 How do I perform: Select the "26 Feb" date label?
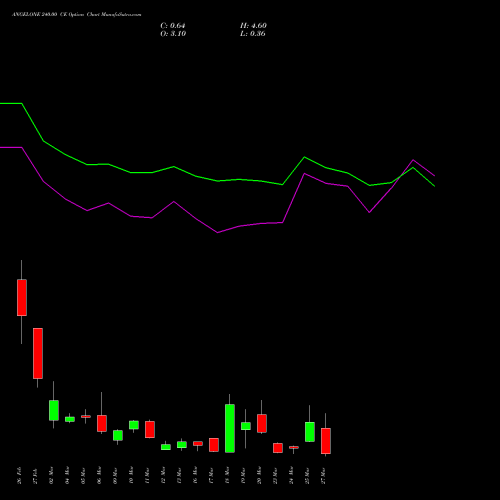tap(19, 475)
